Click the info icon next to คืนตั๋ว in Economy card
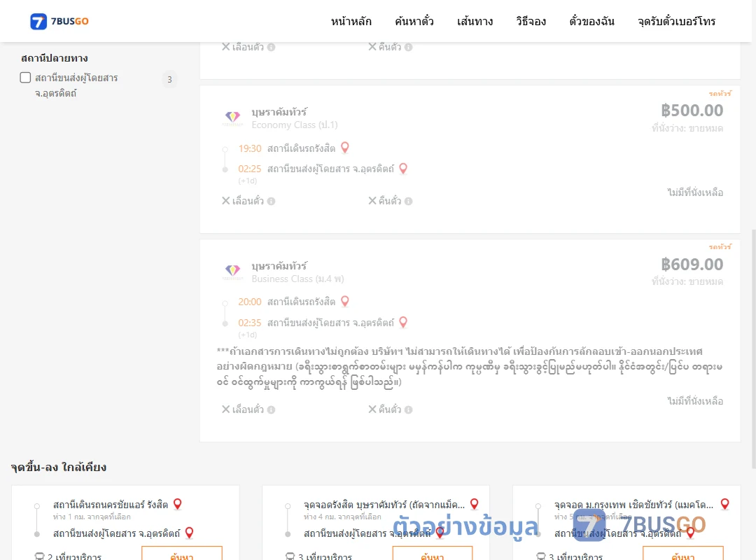Image resolution: width=756 pixels, height=560 pixels. tap(408, 201)
